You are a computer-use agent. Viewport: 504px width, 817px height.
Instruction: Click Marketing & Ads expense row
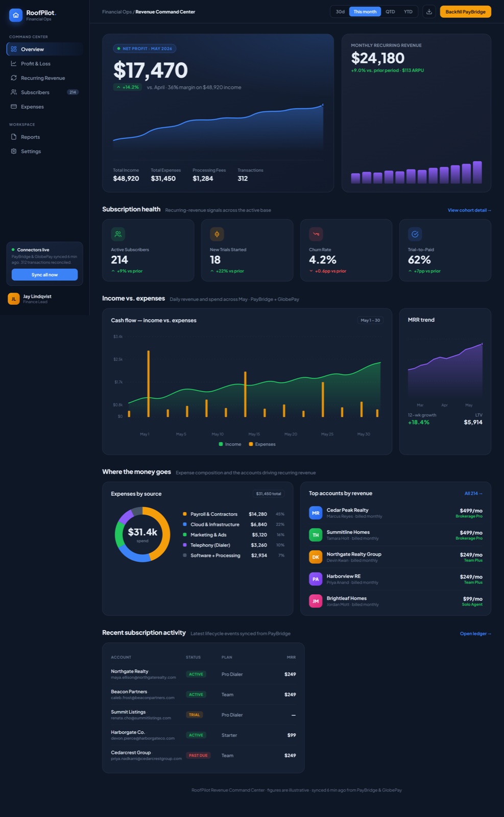click(233, 535)
